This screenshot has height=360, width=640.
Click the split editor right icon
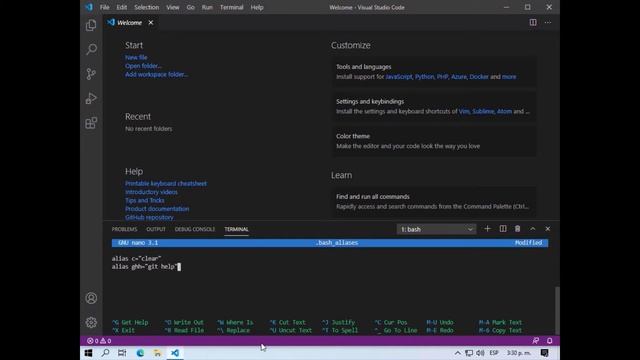pos(533,22)
